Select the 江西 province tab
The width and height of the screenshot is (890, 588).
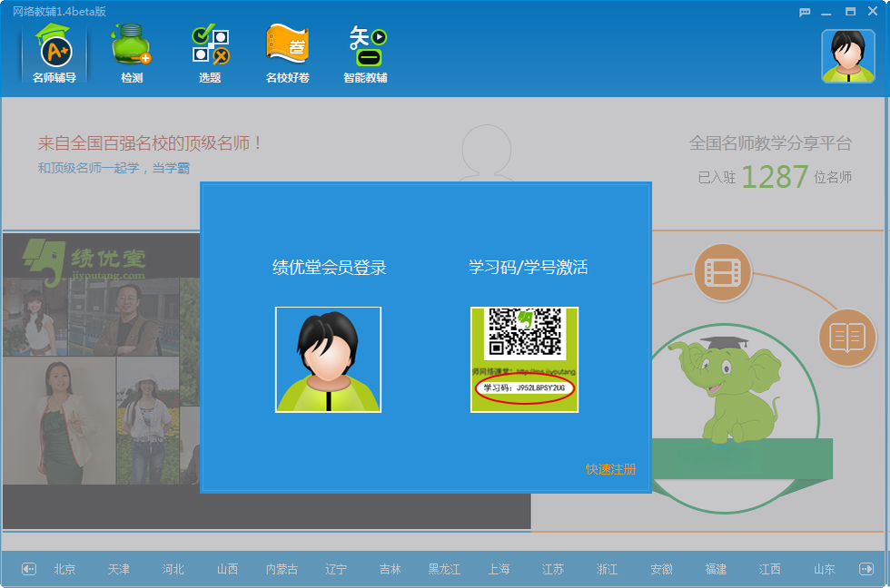point(770,569)
